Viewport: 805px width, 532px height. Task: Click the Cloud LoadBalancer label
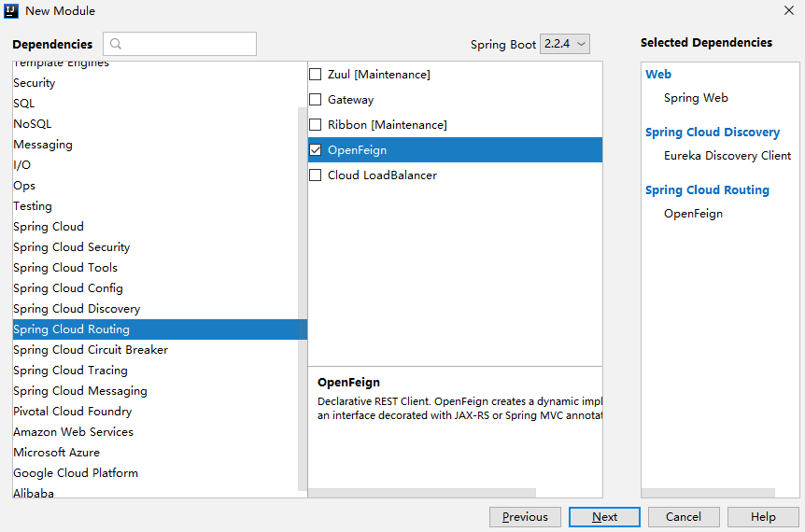[x=382, y=175]
